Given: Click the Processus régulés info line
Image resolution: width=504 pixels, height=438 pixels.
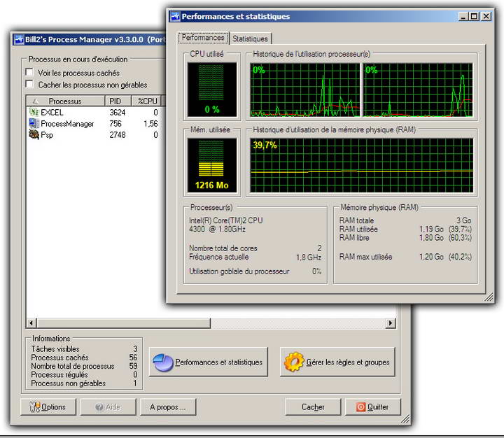Looking at the screenshot, I should point(84,374).
